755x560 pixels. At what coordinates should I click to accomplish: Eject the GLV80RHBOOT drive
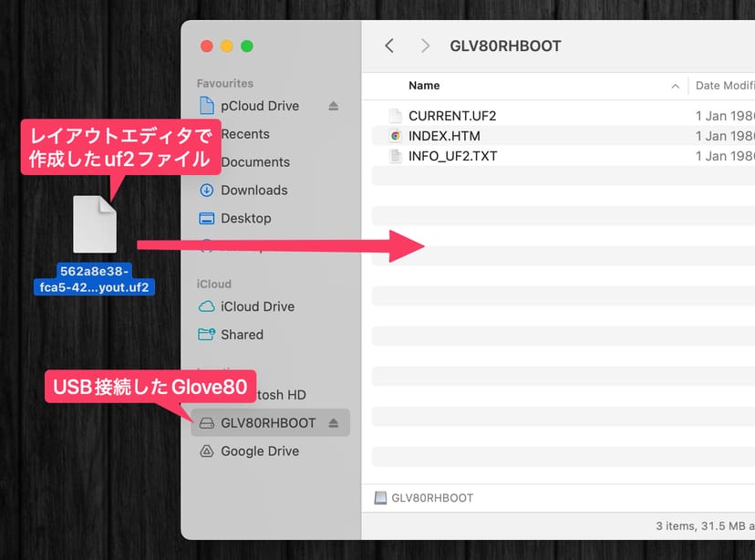[333, 423]
